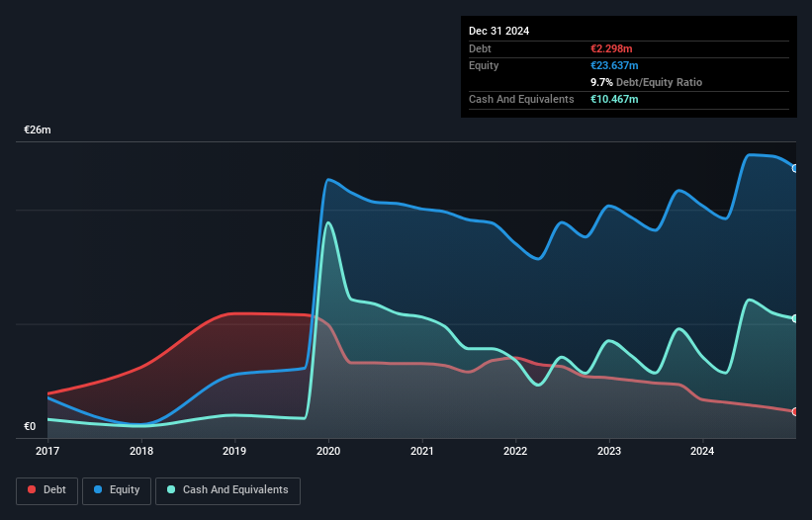
Task: Click the 9.7% Debt/Equity Ratio text
Action: [646, 82]
